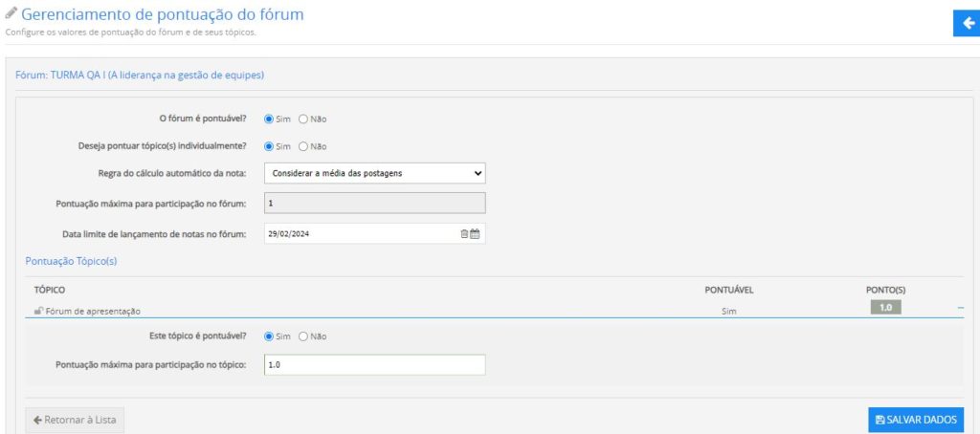Click the unlocked padlock icon beside Fórum de apresentação
Image resolution: width=980 pixels, height=434 pixels.
coord(38,311)
